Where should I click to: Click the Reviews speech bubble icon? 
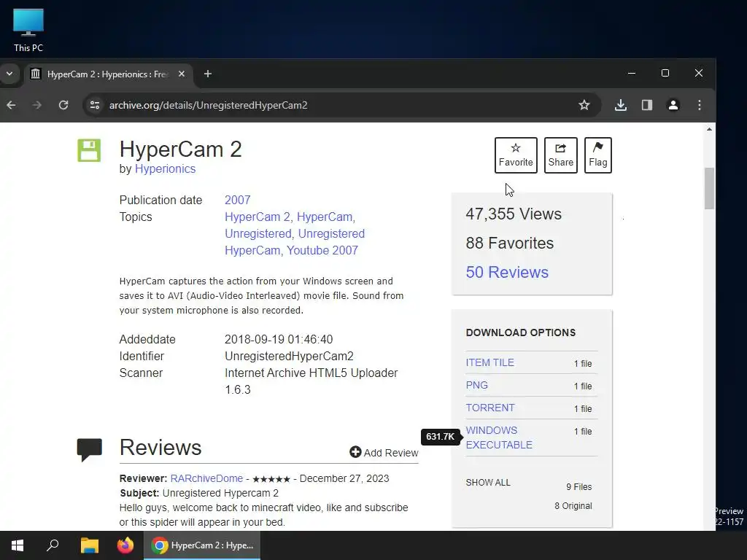tap(90, 449)
